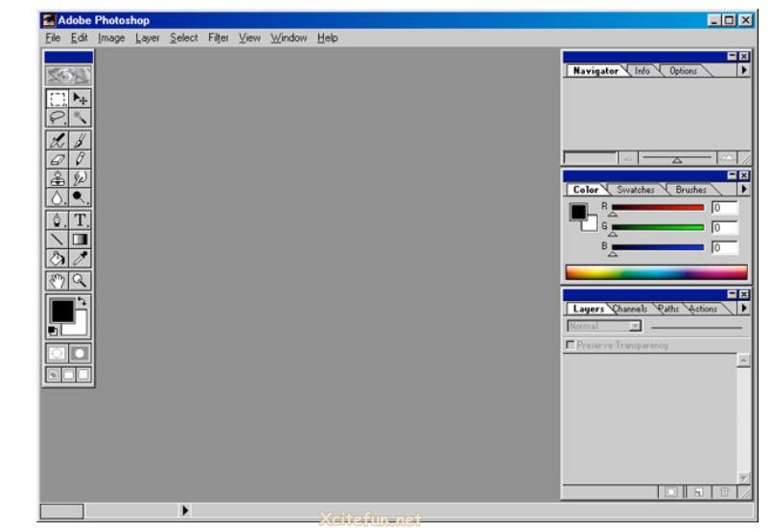
Task: Switch to the Options tab
Action: click(683, 71)
